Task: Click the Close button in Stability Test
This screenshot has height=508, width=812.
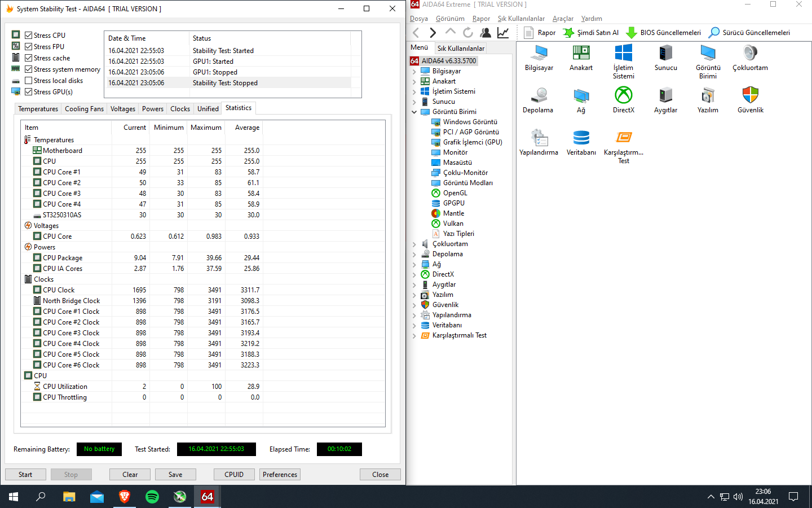Action: pos(380,475)
